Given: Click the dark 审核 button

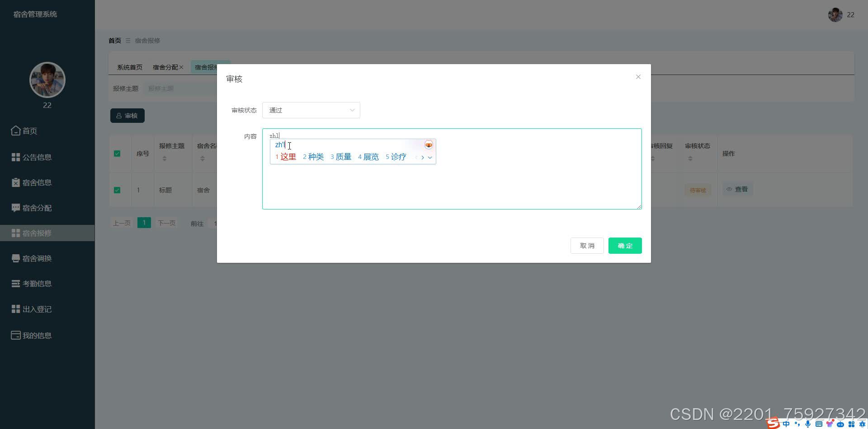Looking at the screenshot, I should click(127, 116).
